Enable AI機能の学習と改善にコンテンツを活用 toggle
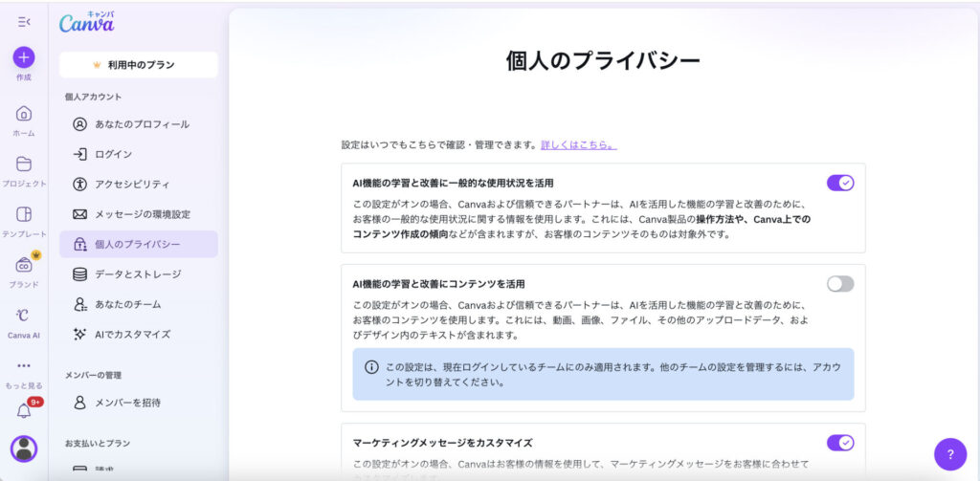The height and width of the screenshot is (481, 980). 839,284
